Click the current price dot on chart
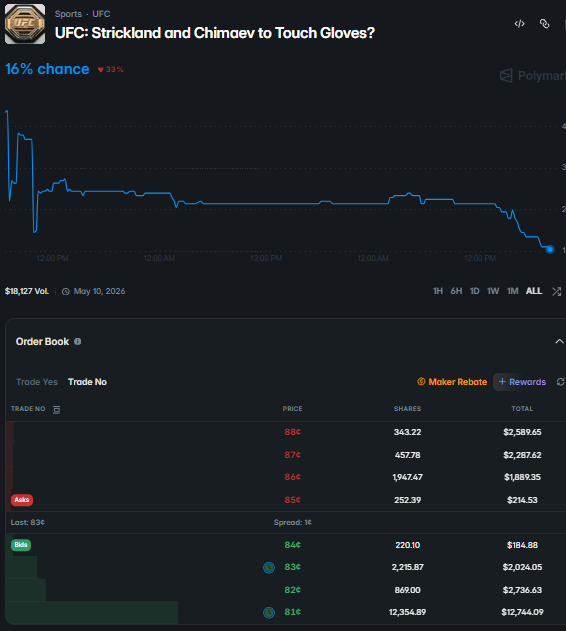The height and width of the screenshot is (631, 566). [550, 250]
